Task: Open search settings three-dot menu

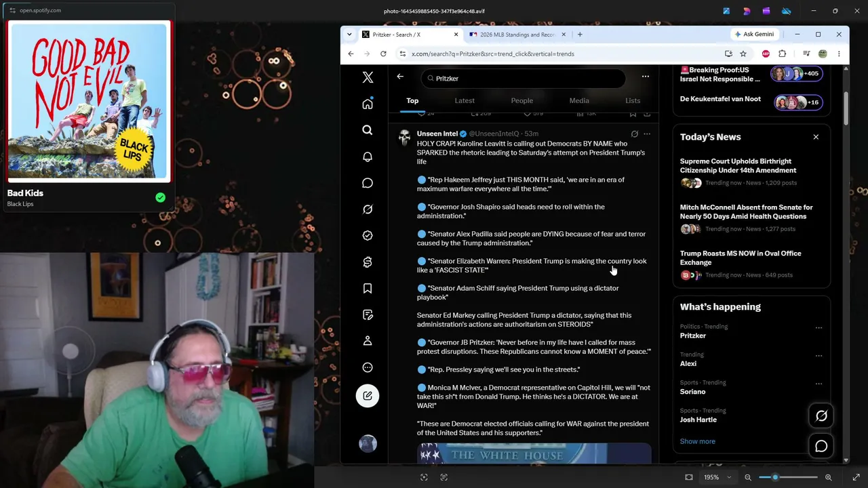Action: 646,77
